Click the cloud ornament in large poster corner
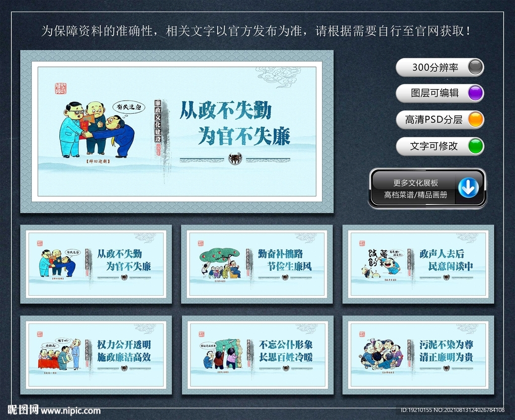The height and width of the screenshot is (420, 515). 278,77
